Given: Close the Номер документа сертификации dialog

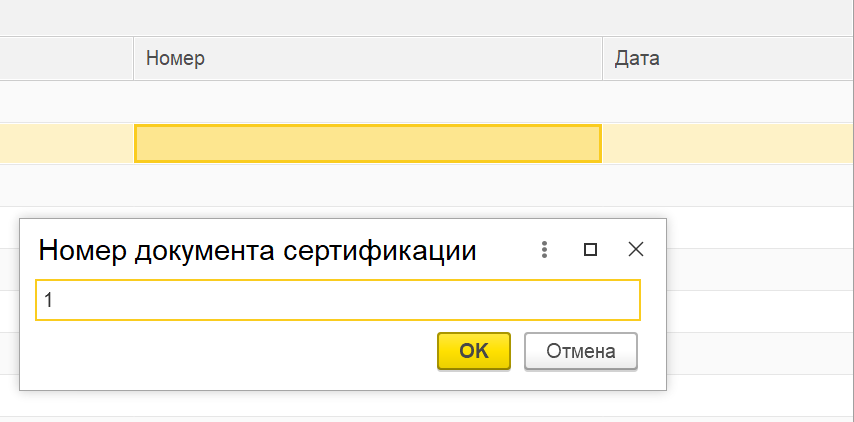Looking at the screenshot, I should [x=636, y=249].
